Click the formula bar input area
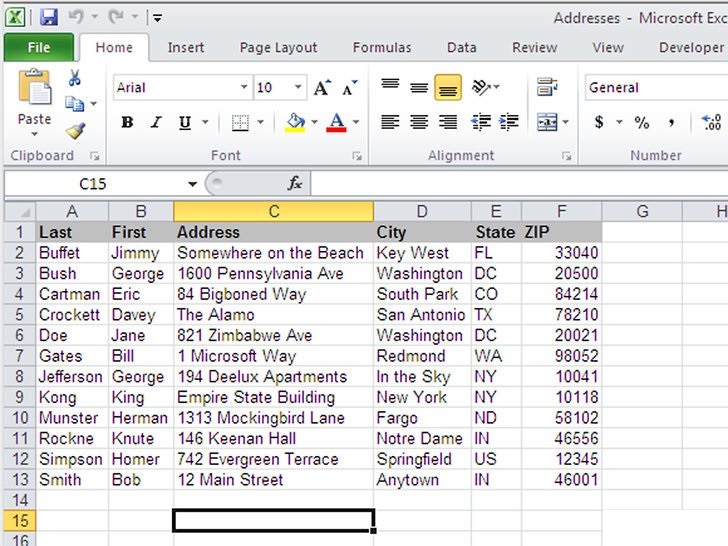728x546 pixels. point(519,184)
